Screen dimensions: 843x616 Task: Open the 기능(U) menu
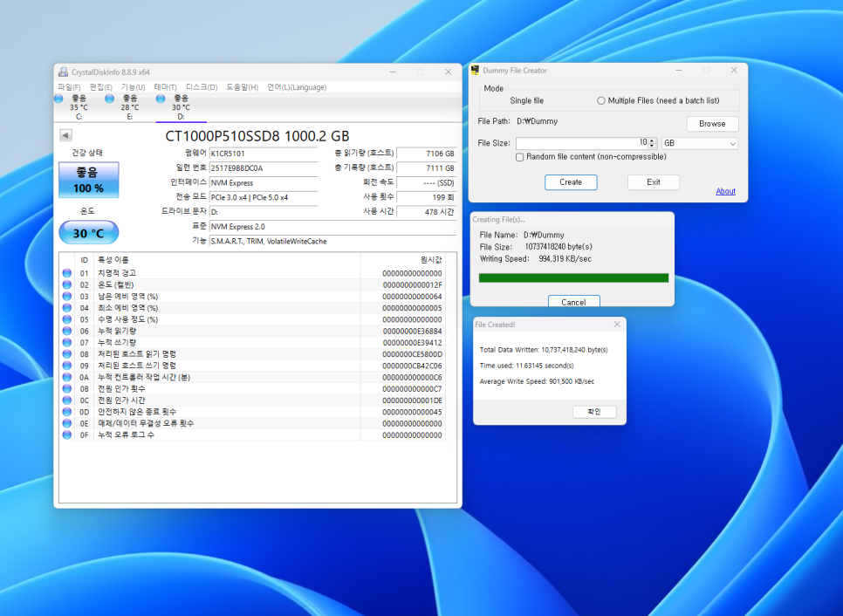click(133, 87)
